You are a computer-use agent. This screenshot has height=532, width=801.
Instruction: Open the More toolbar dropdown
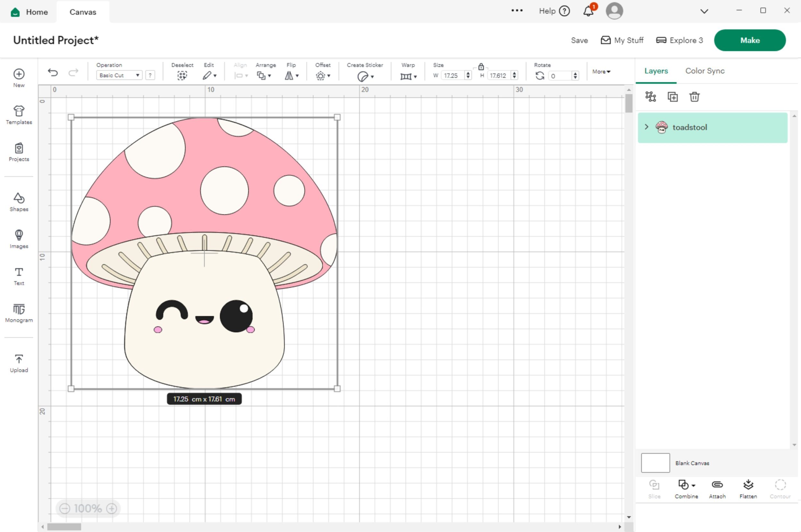(x=601, y=72)
